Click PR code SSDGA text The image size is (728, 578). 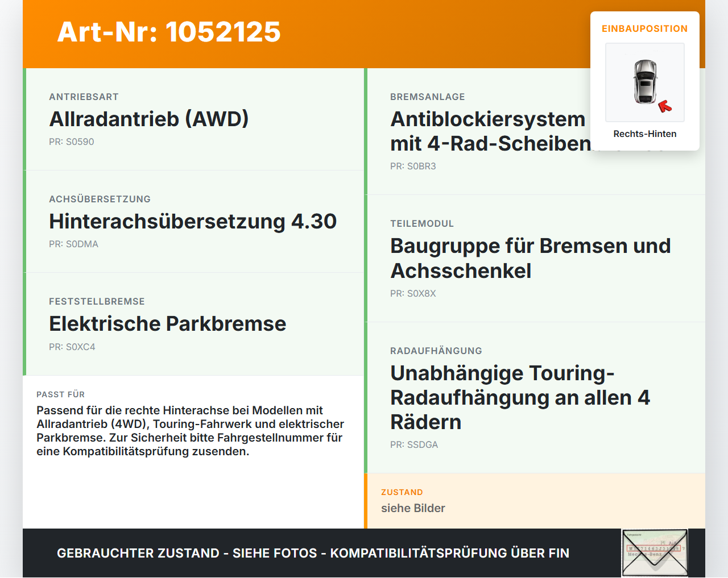tap(414, 445)
